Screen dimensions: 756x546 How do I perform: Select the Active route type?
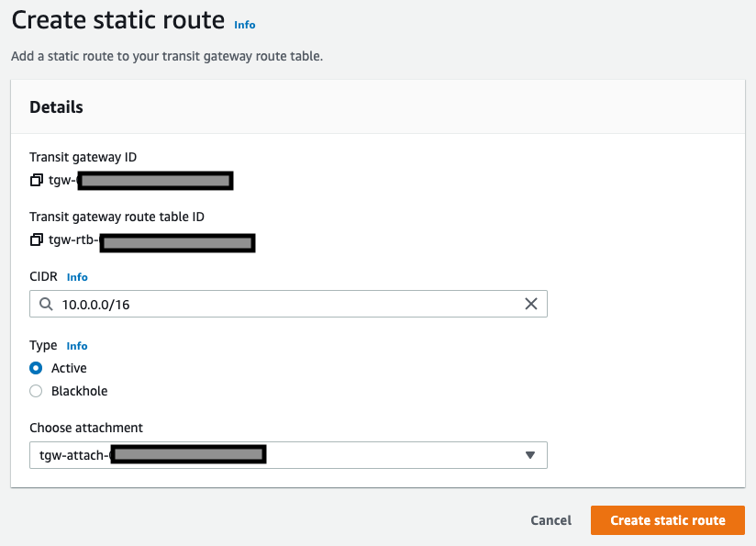point(35,368)
